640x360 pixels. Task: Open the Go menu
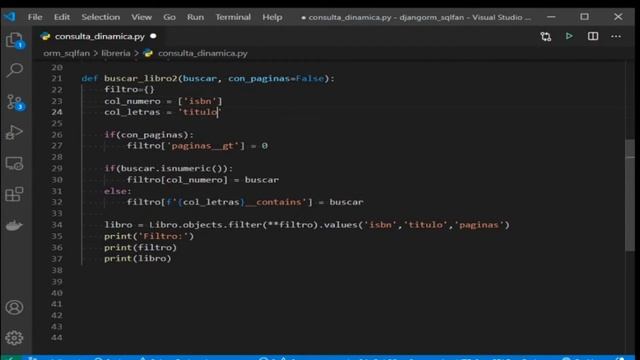169,17
